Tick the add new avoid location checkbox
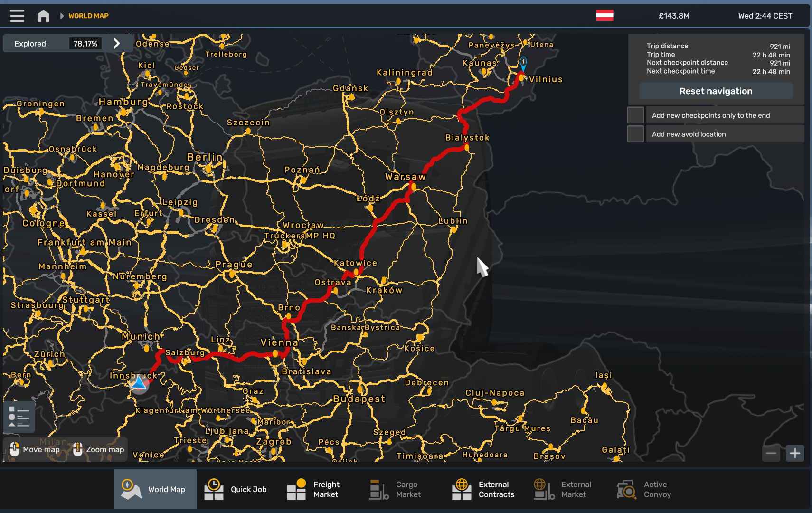 click(635, 134)
